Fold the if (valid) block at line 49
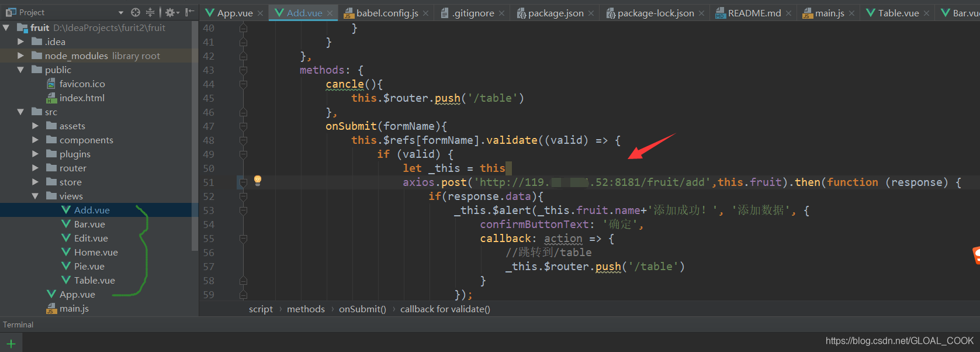Viewport: 980px width, 352px height. (243, 154)
